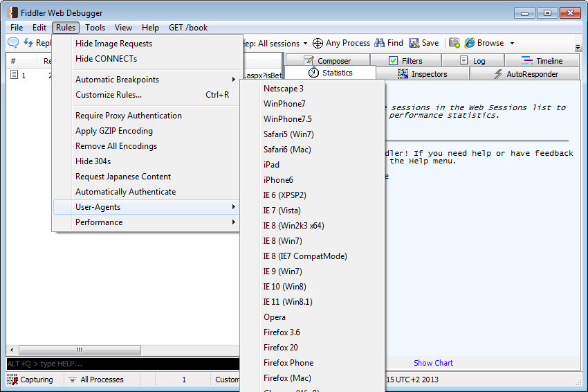Open the Tools menu
Image resolution: width=588 pixels, height=392 pixels.
[x=95, y=28]
